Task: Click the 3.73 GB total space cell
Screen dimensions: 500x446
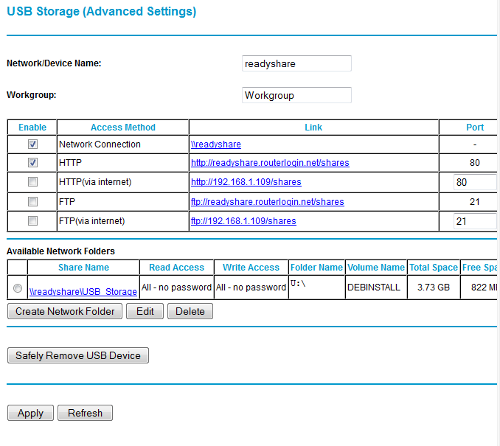Action: click(433, 287)
